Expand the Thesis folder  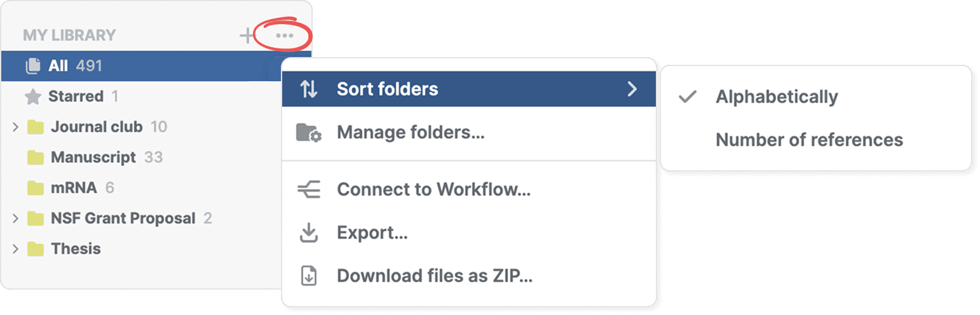pos(16,249)
